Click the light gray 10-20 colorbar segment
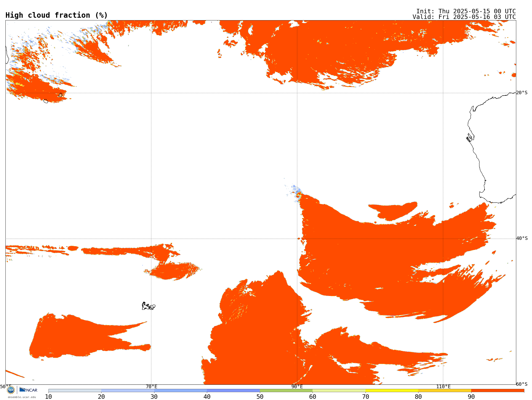 tap(75, 391)
